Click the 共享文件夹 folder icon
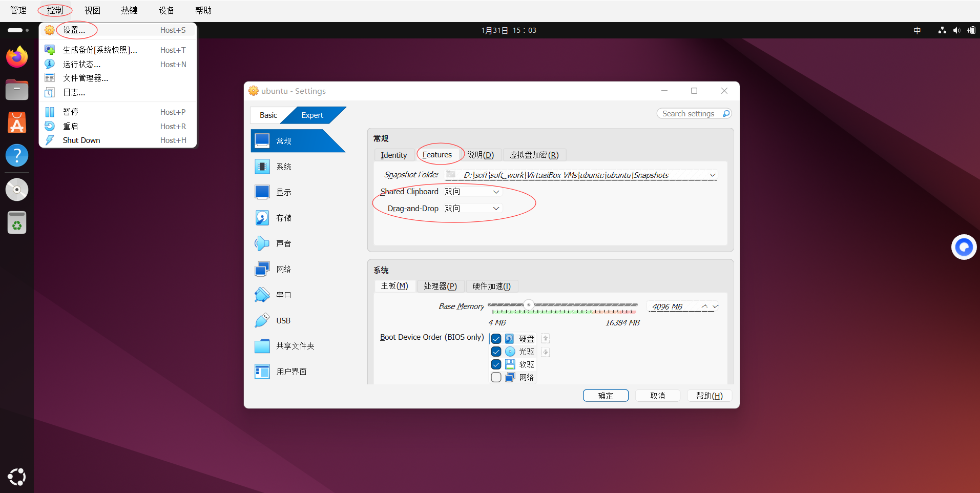 pos(262,346)
